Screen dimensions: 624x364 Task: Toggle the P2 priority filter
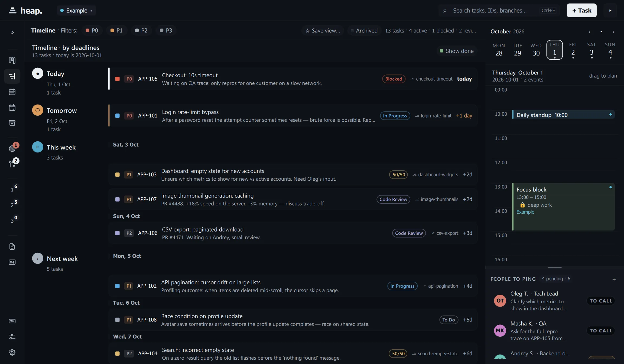pos(141,30)
